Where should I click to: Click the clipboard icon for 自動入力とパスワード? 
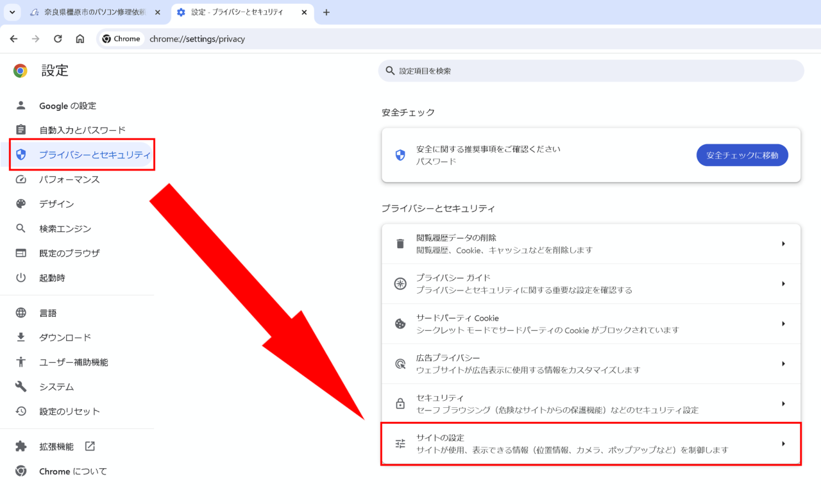point(21,130)
